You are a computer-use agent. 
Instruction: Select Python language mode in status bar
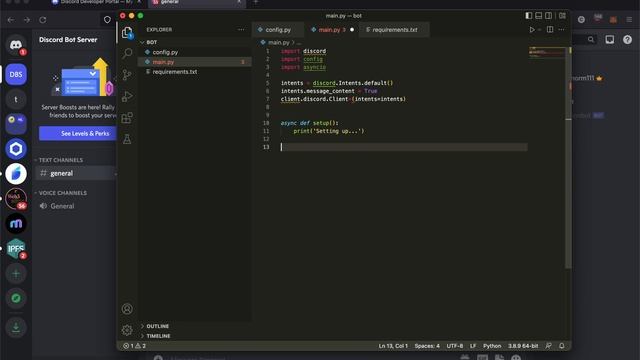(492, 346)
